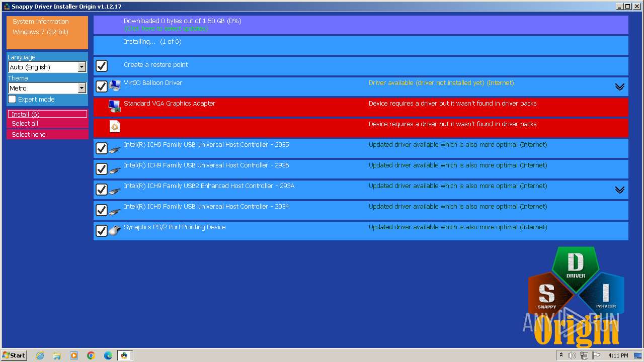Open the Language dropdown
644x362 pixels.
click(47, 67)
